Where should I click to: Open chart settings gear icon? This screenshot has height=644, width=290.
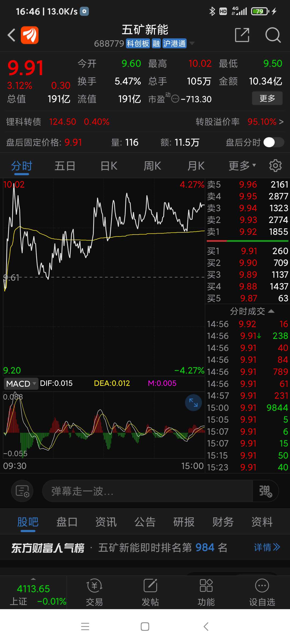pyautogui.click(x=275, y=166)
